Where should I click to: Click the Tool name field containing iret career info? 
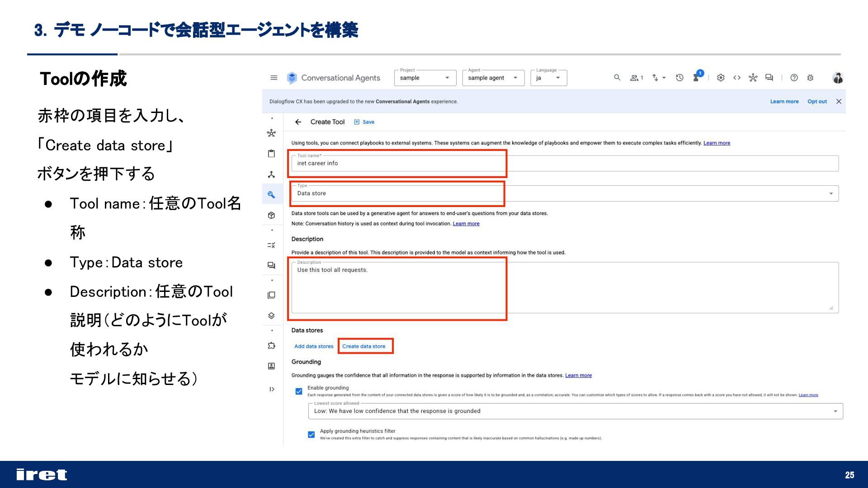565,163
